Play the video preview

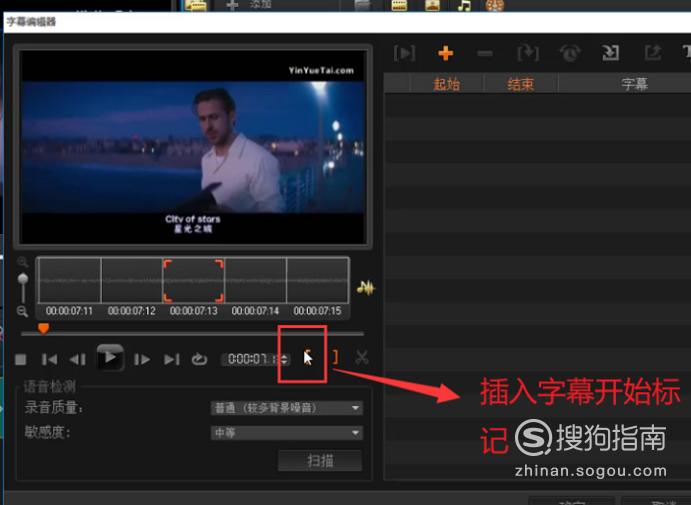110,358
